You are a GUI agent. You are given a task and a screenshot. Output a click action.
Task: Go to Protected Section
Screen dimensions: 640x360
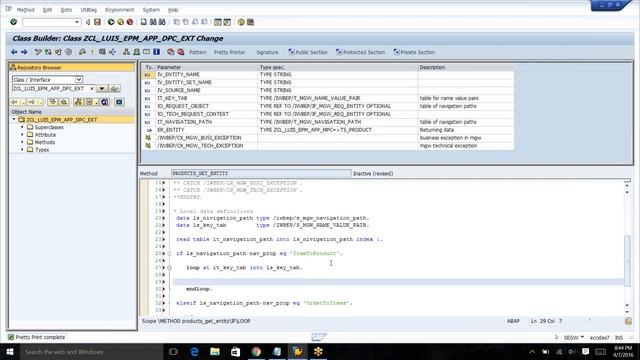[360, 52]
